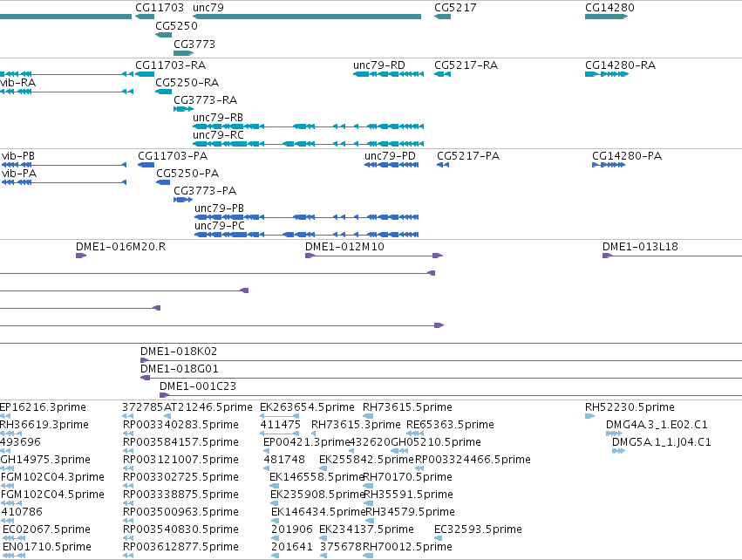Click the EP16216.3prime label
The image size is (742, 560).
[x=43, y=407]
